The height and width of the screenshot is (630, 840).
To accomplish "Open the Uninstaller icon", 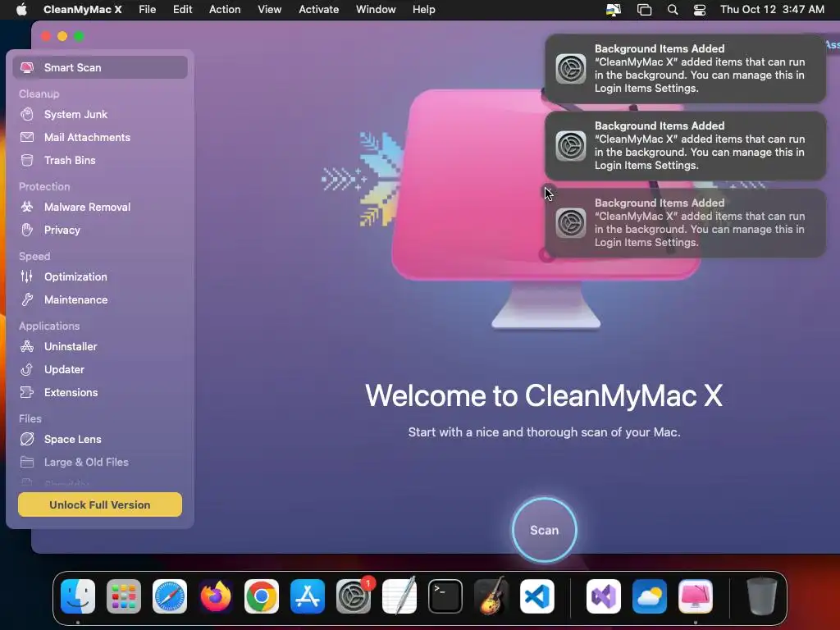I will click(27, 346).
